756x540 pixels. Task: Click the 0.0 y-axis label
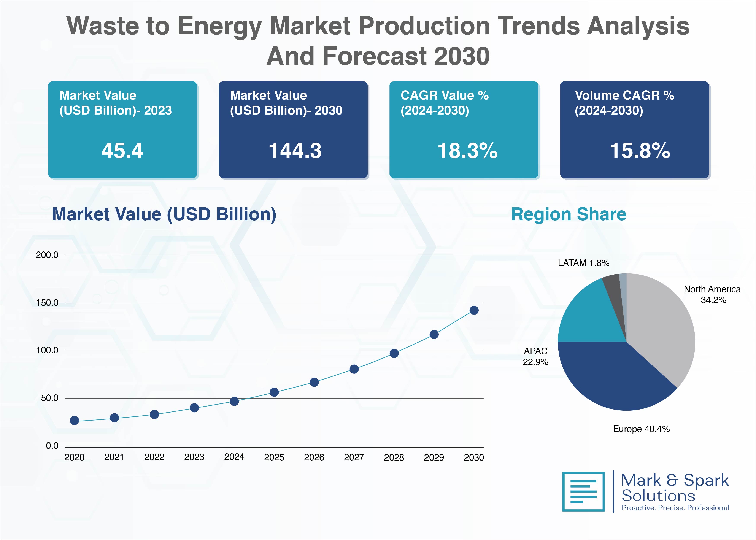[52, 446]
